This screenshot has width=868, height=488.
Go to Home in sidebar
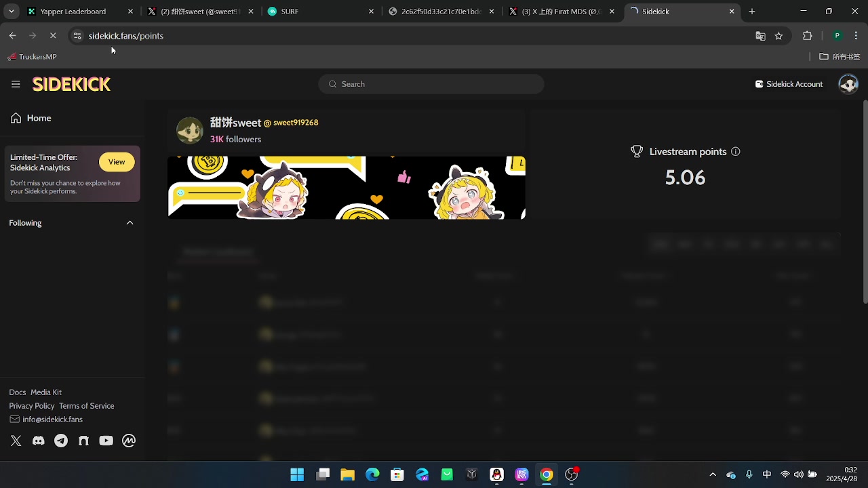(31, 118)
